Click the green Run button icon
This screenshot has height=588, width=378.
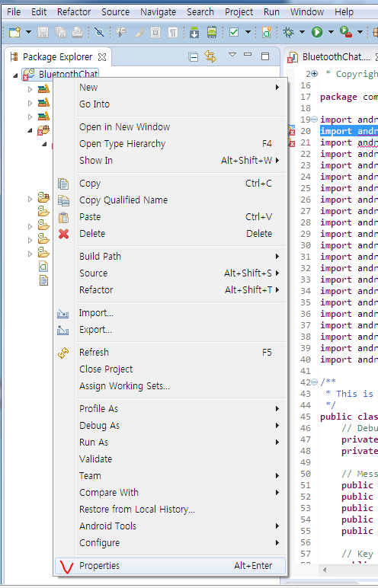tap(317, 33)
